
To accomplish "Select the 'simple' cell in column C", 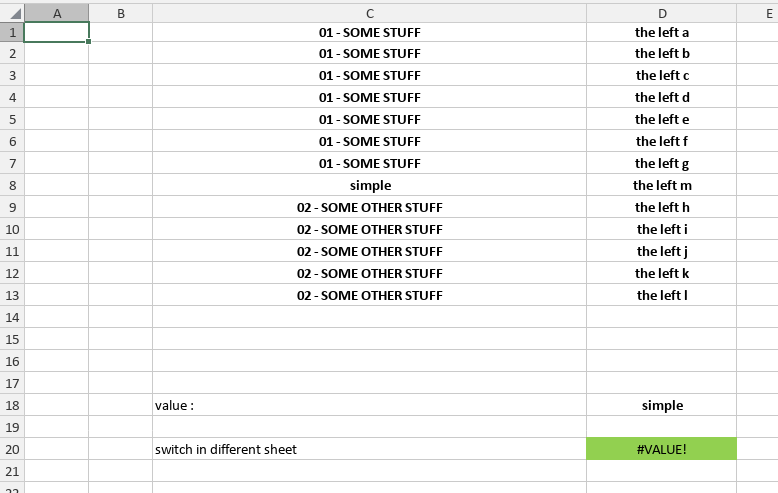I will 370,185.
